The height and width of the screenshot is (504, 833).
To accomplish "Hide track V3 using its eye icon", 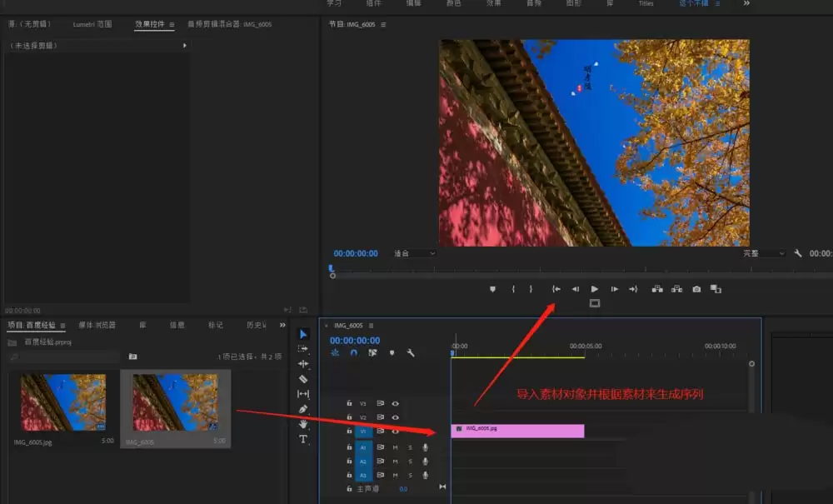I will (x=396, y=402).
